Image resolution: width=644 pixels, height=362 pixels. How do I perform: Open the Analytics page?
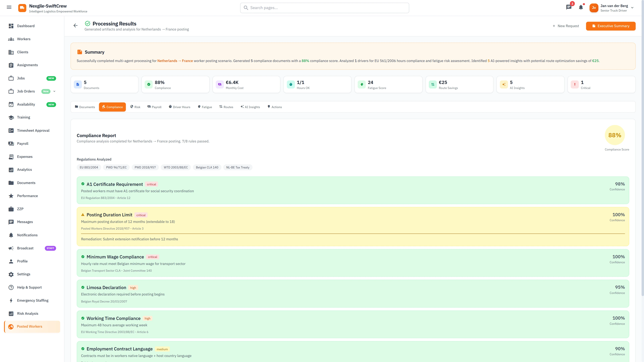click(x=24, y=169)
